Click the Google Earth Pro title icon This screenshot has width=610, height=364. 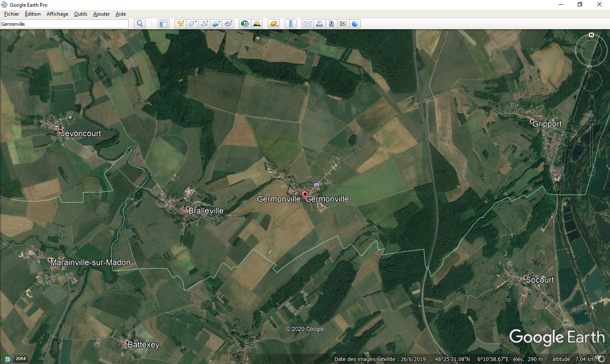4,5
